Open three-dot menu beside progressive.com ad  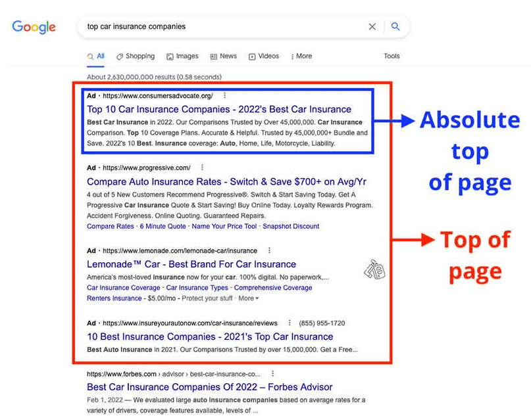coord(202,168)
